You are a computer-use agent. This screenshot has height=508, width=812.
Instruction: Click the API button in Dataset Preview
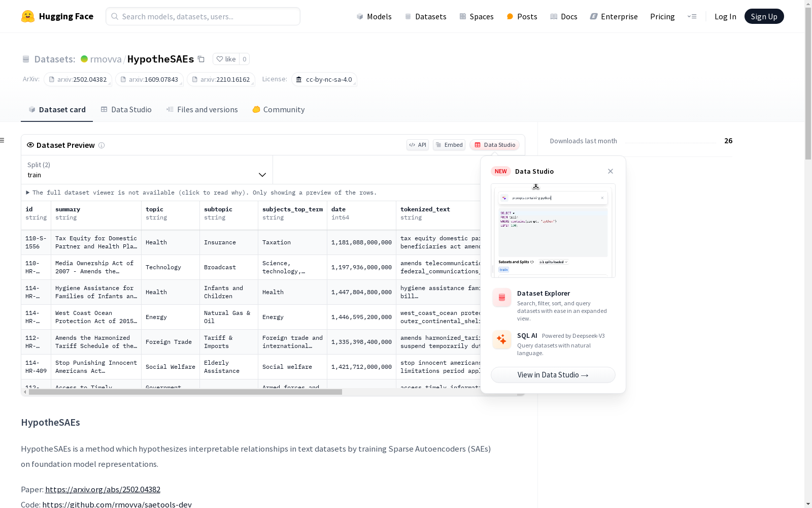[418, 145]
